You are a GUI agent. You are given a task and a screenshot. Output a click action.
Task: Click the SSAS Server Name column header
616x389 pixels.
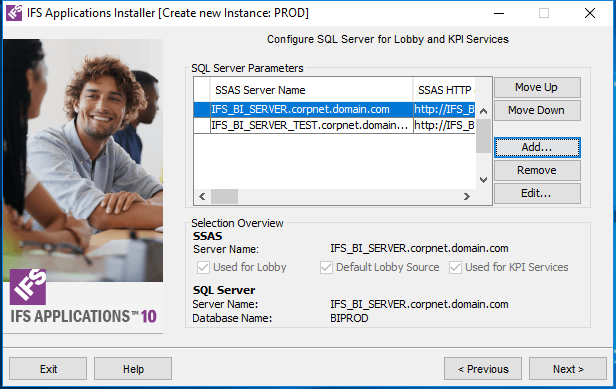coord(312,90)
